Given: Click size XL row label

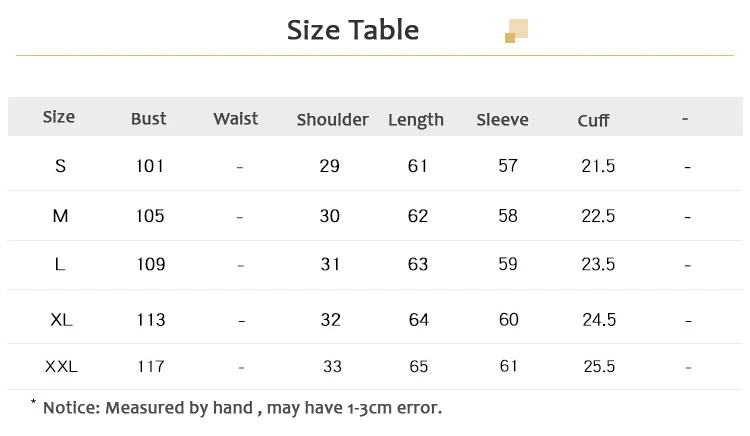Looking at the screenshot, I should click(61, 319).
